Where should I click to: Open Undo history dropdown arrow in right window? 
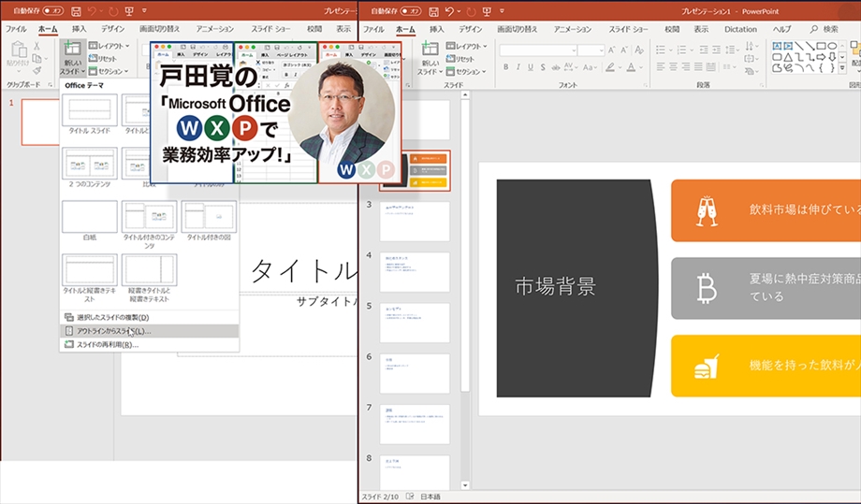click(459, 11)
